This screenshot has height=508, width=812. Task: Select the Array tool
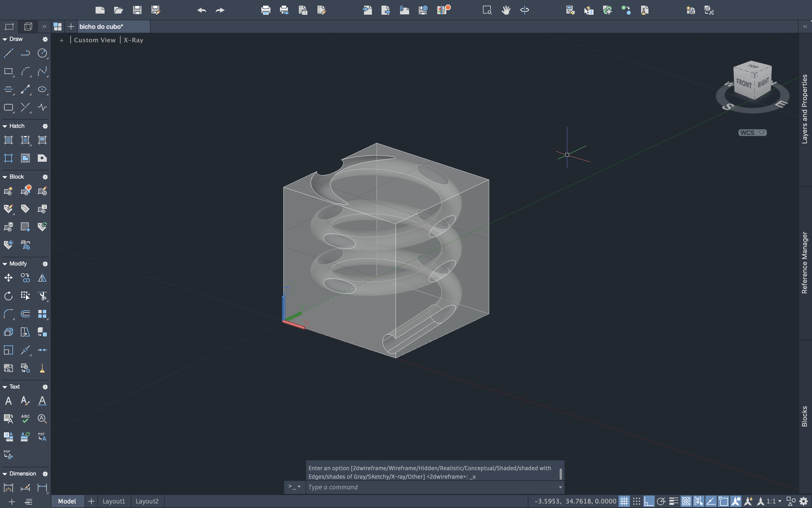42,314
